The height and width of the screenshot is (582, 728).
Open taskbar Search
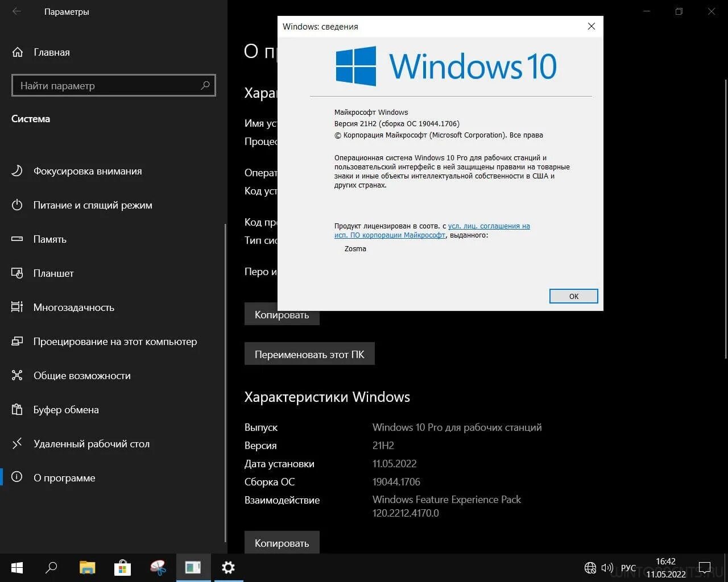click(51, 567)
